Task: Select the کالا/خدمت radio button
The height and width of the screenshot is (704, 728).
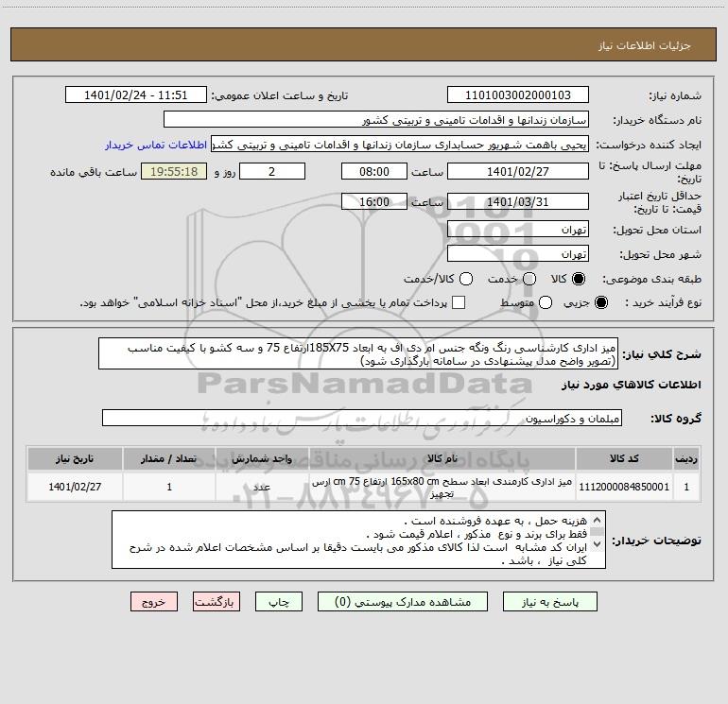Action: coord(466,279)
